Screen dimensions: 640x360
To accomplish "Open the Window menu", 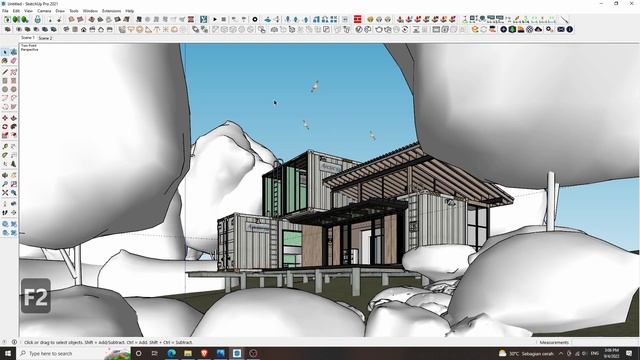I will pyautogui.click(x=90, y=11).
